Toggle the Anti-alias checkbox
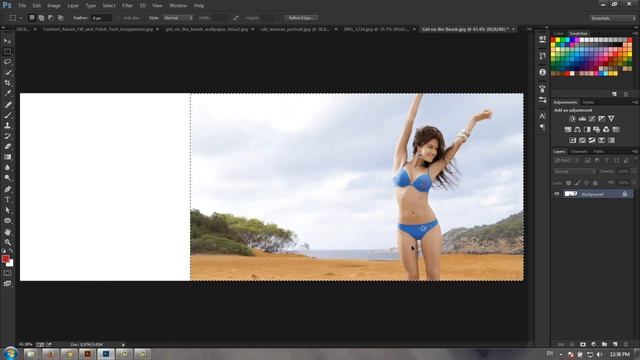The height and width of the screenshot is (360, 640). [x=119, y=18]
